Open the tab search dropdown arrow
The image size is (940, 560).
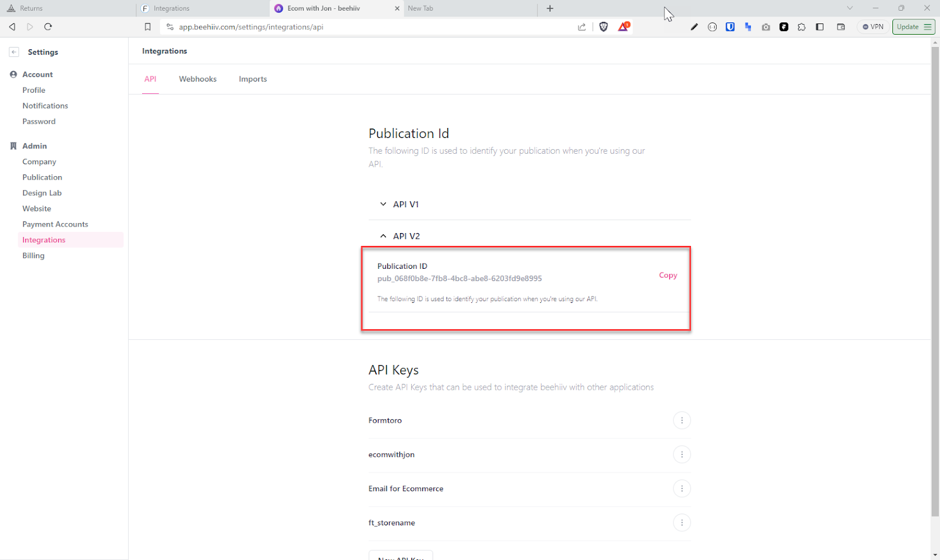[850, 8]
